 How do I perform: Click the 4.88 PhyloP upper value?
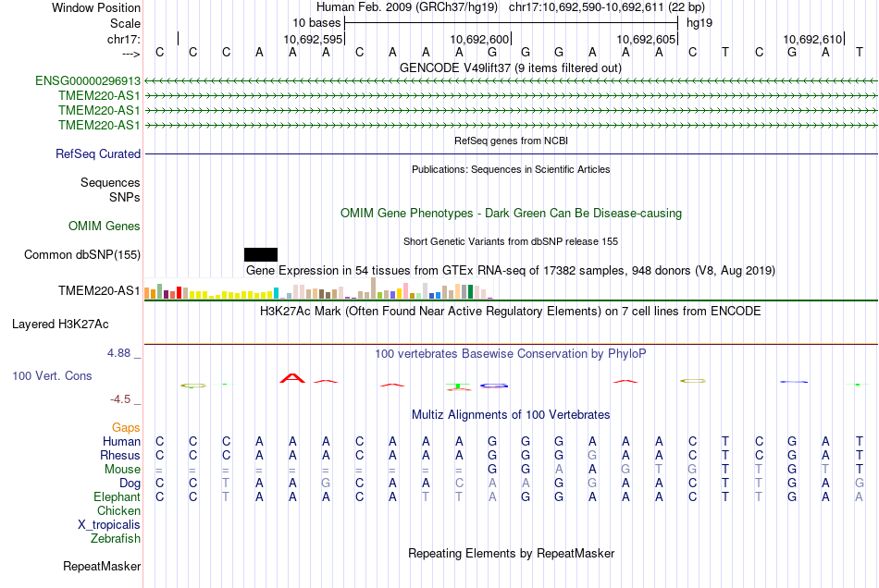(118, 353)
